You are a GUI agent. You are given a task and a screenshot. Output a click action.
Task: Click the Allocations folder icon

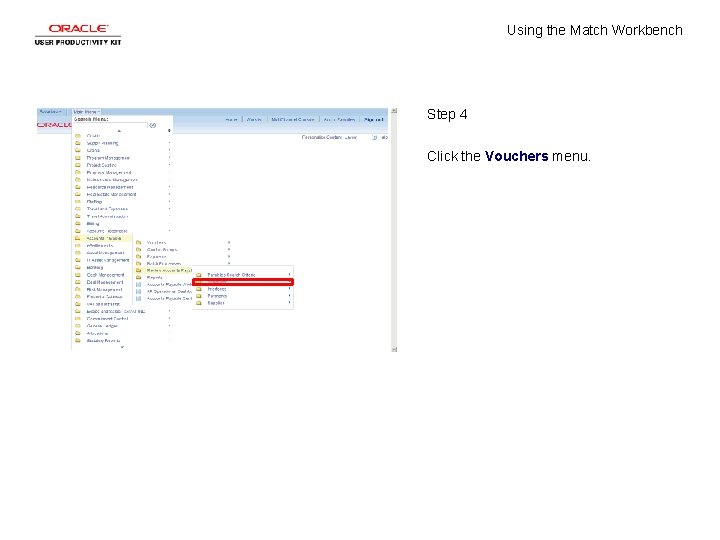pyautogui.click(x=78, y=333)
